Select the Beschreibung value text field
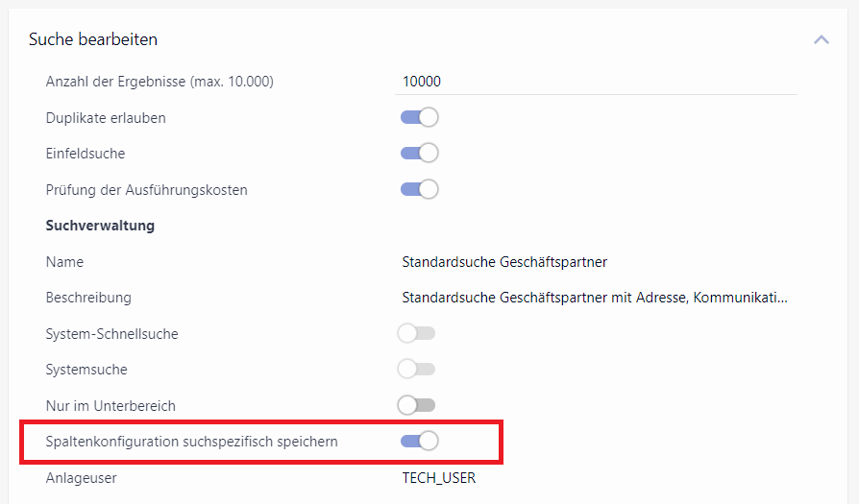Screen dimensions: 859x504 [595, 298]
